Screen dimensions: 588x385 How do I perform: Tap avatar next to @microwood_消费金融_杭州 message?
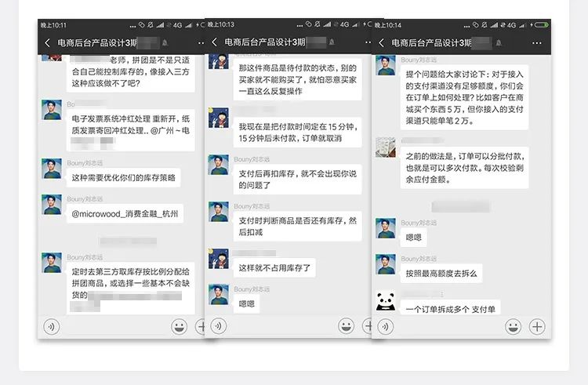point(52,205)
